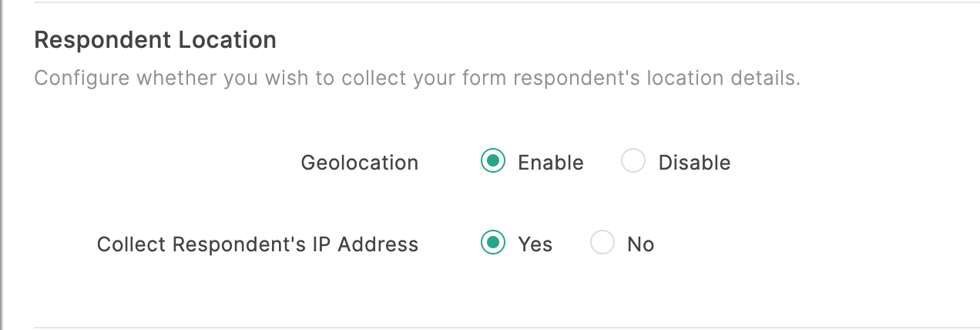980x330 pixels.
Task: Click the "Disable" text label
Action: coord(694,163)
